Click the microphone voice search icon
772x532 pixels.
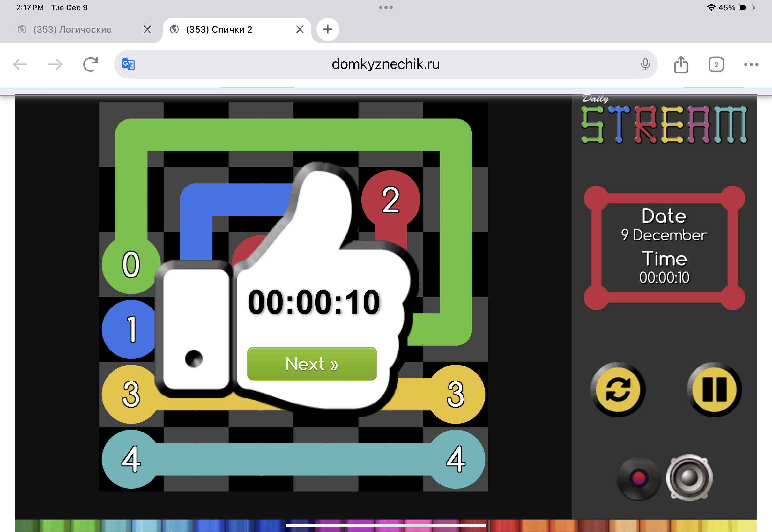click(645, 64)
